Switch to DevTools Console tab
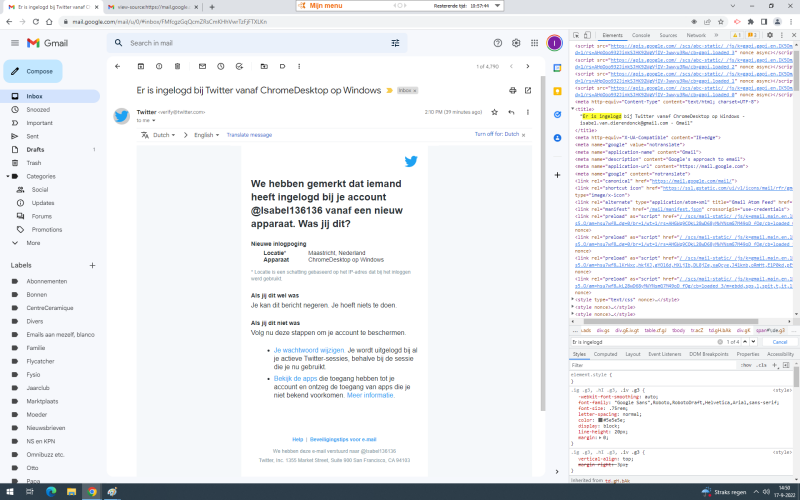Viewport: 800px width, 500px height. tap(641, 35)
